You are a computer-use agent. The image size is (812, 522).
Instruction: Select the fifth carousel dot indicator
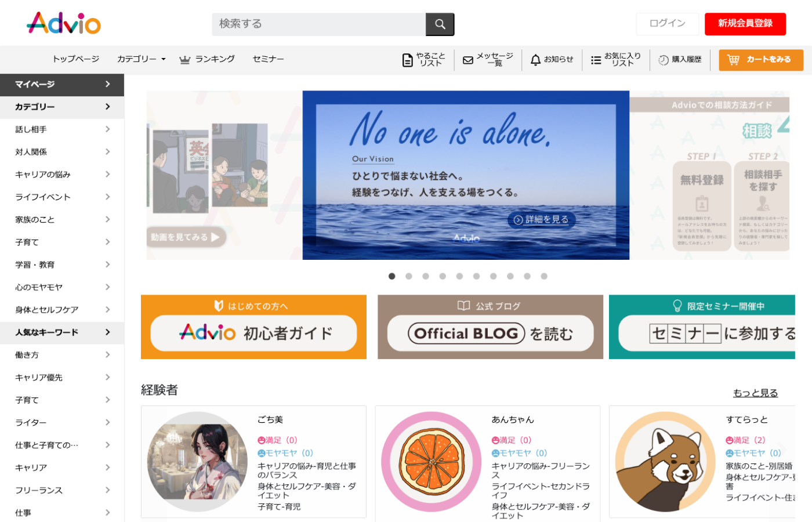pyautogui.click(x=459, y=276)
